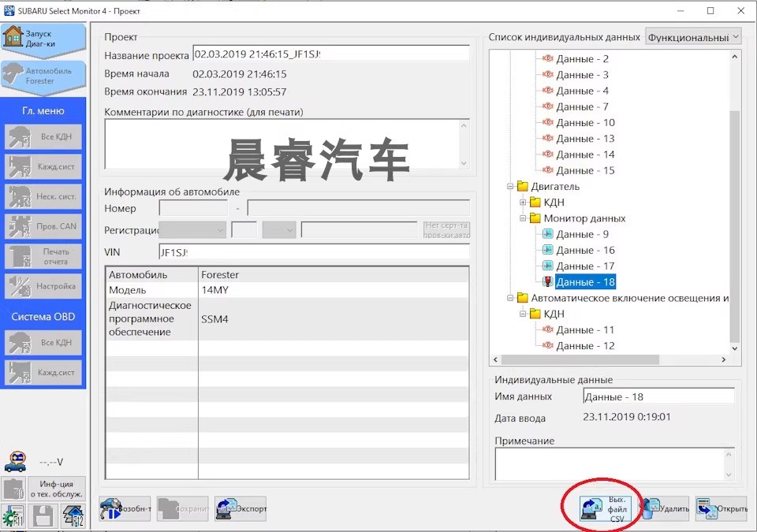Click the Экспорт project export button
The image size is (757, 532).
pyautogui.click(x=241, y=509)
